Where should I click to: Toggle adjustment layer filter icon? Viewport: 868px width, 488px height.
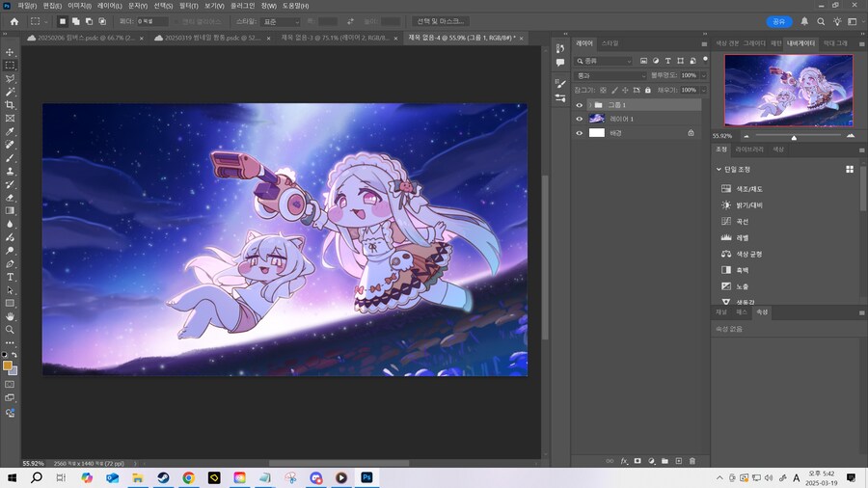click(656, 61)
